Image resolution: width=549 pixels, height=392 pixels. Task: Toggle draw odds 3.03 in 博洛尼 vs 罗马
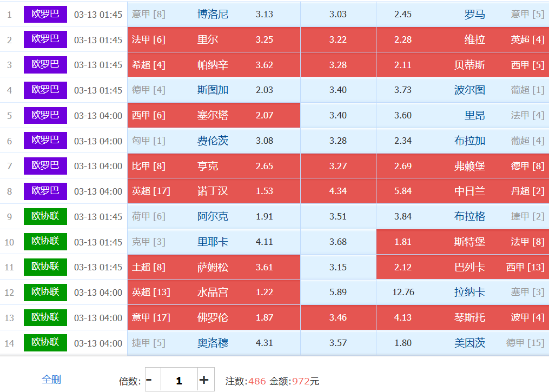tap(338, 14)
